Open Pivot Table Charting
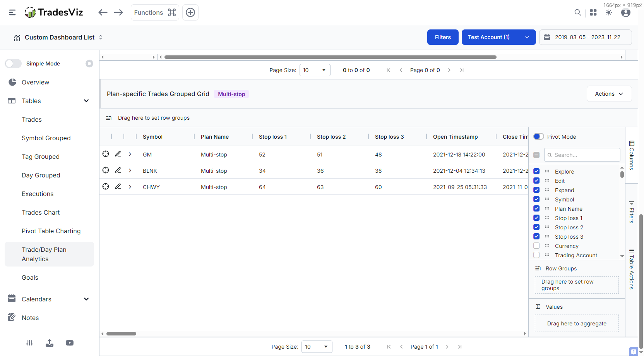 tap(51, 231)
